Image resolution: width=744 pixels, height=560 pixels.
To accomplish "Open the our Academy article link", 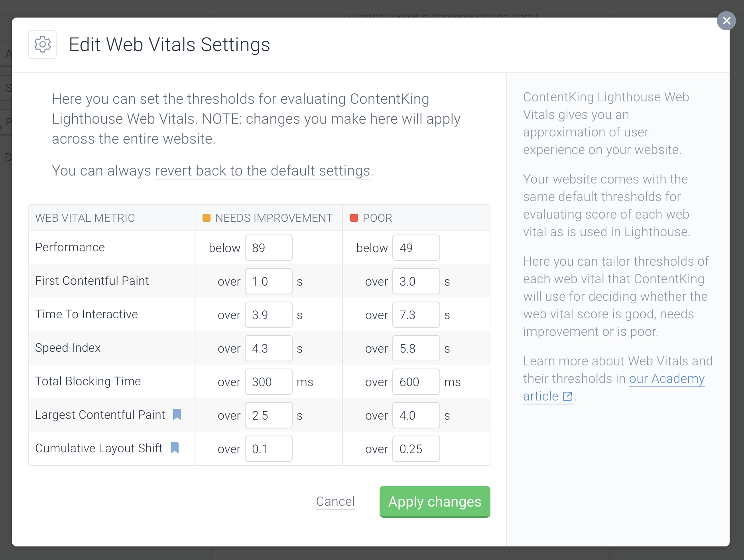I will click(667, 379).
